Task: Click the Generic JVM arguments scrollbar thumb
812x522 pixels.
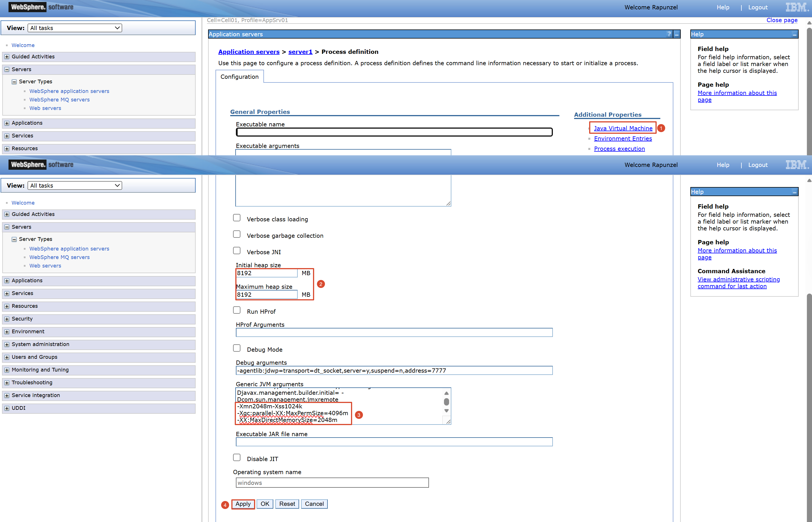Action: coord(447,402)
